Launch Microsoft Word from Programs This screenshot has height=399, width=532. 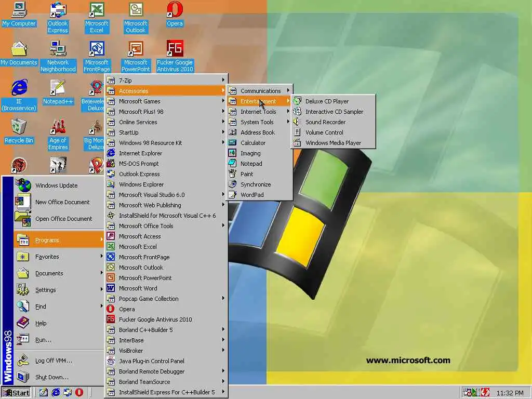(166, 288)
